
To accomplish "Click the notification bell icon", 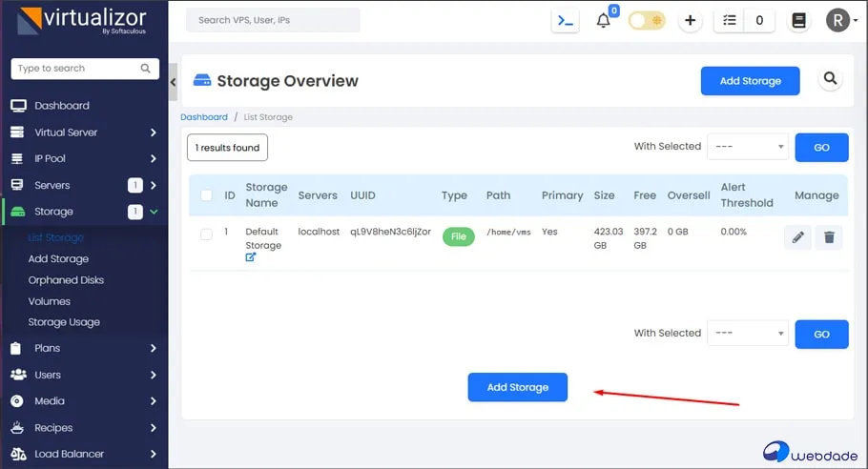I will point(603,21).
